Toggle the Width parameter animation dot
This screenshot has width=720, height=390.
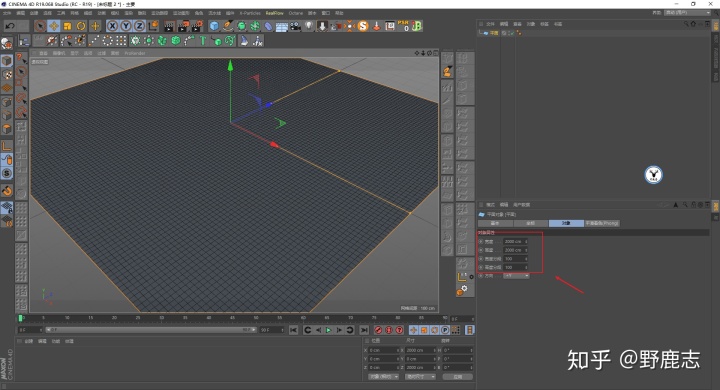point(481,242)
